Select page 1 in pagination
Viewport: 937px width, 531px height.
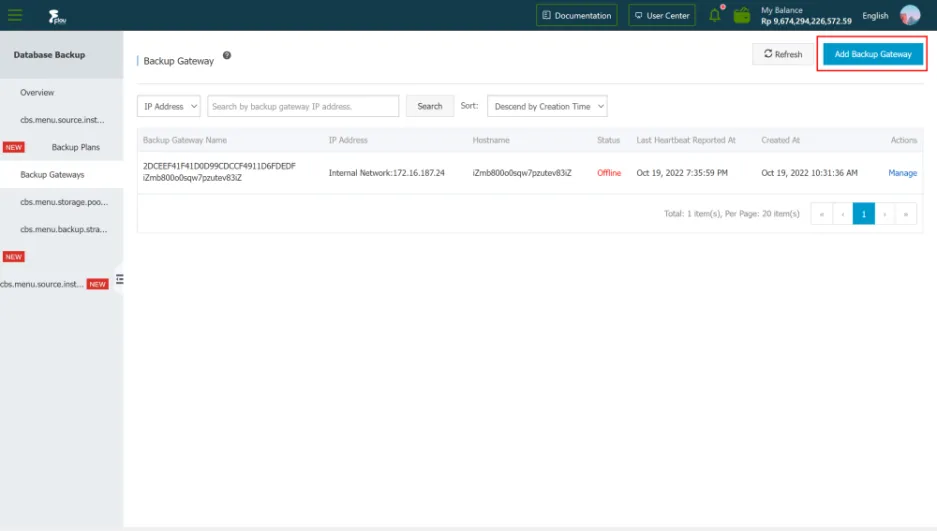coord(863,214)
